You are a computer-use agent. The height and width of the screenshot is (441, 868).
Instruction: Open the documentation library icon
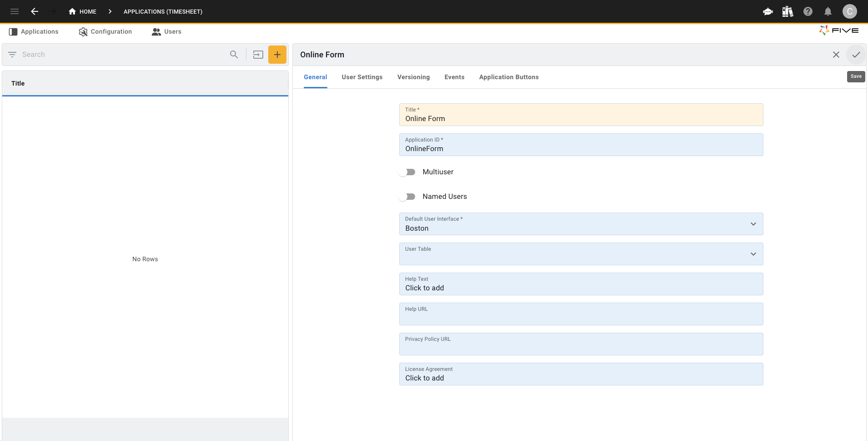(x=788, y=11)
